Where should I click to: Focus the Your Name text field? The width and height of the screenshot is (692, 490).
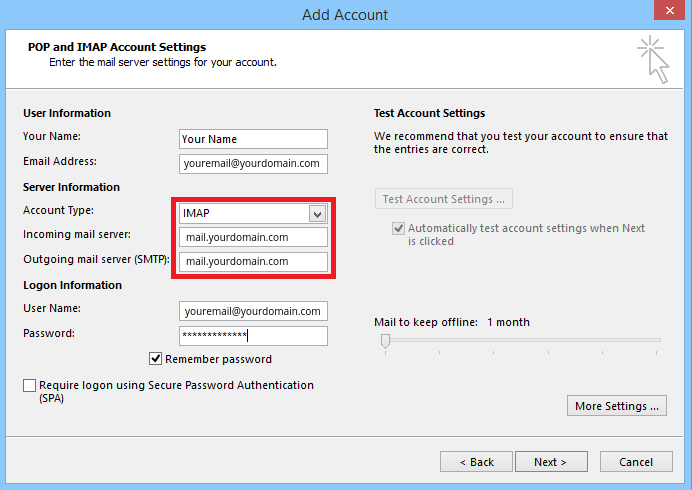click(253, 139)
